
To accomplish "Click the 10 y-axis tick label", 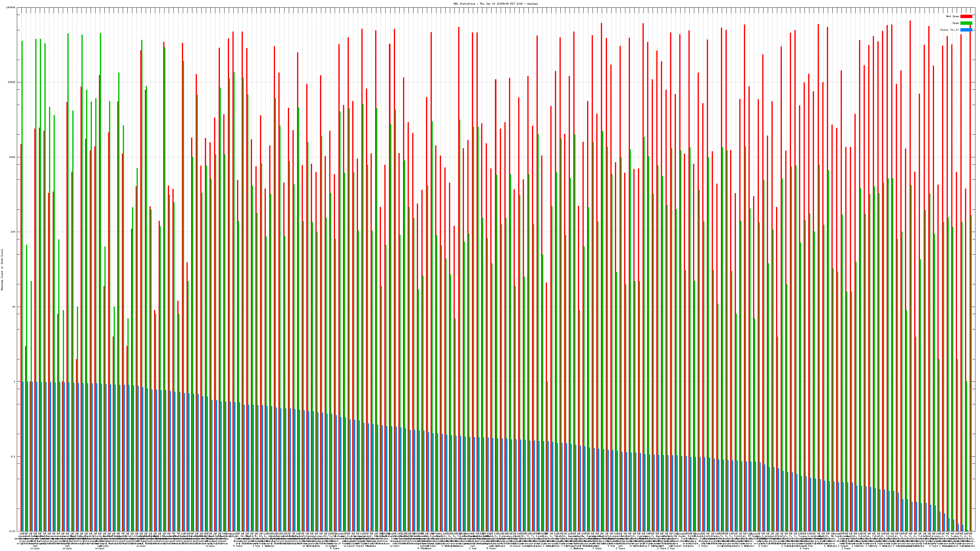I will 14,307.
